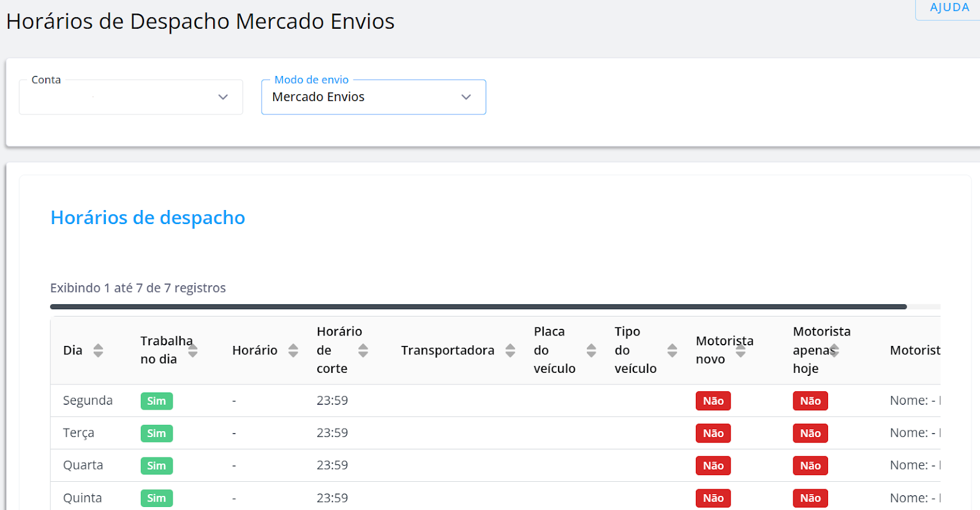
Task: Open the AJUDA help button
Action: (949, 9)
